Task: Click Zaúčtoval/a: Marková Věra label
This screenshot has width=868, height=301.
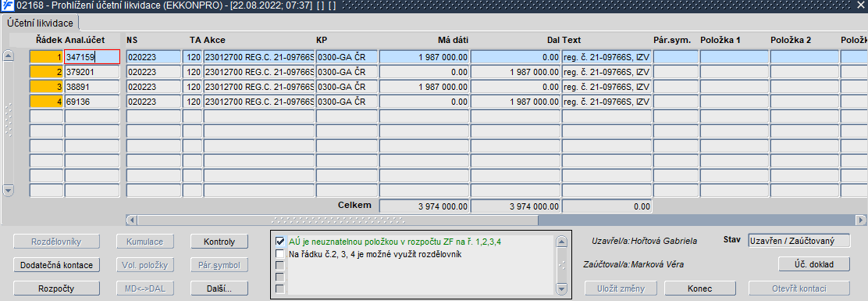Action: pyautogui.click(x=633, y=264)
